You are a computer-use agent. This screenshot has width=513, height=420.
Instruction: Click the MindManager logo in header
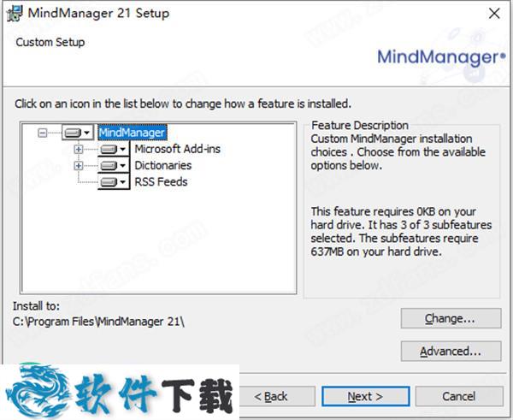coord(441,57)
